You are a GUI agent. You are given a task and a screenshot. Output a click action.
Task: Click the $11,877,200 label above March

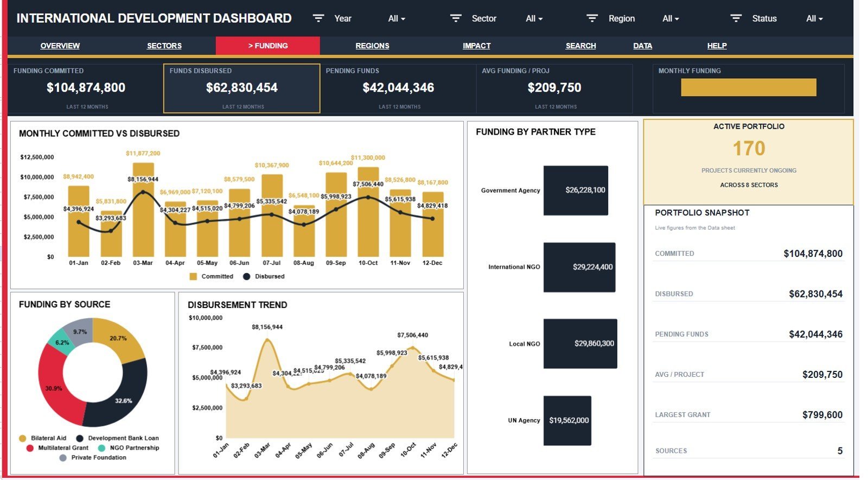point(143,154)
